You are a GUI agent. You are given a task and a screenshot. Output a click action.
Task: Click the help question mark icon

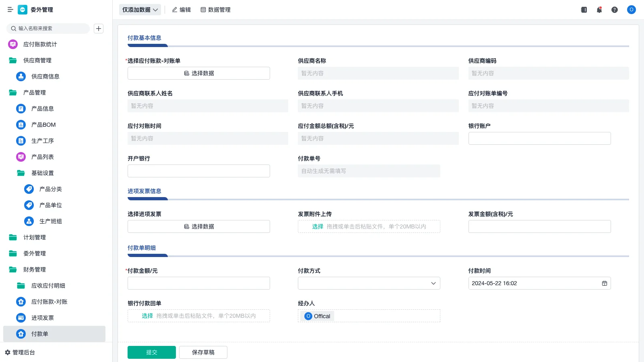pyautogui.click(x=615, y=10)
